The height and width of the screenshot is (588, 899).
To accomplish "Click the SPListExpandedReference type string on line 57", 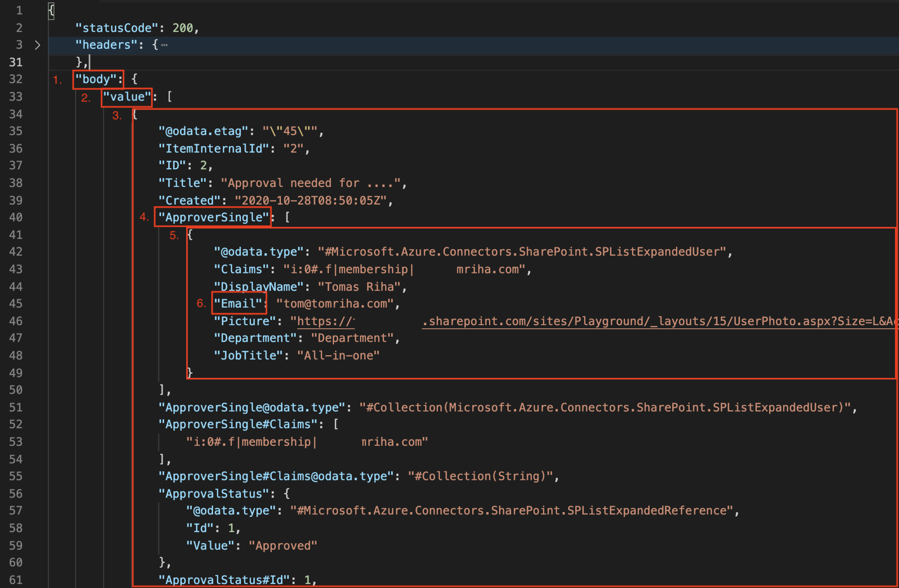I will click(511, 511).
